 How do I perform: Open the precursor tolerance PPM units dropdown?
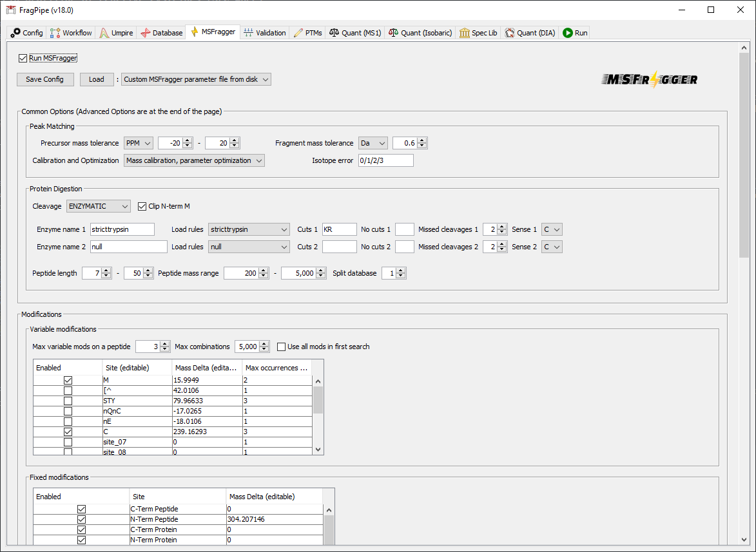pyautogui.click(x=139, y=143)
